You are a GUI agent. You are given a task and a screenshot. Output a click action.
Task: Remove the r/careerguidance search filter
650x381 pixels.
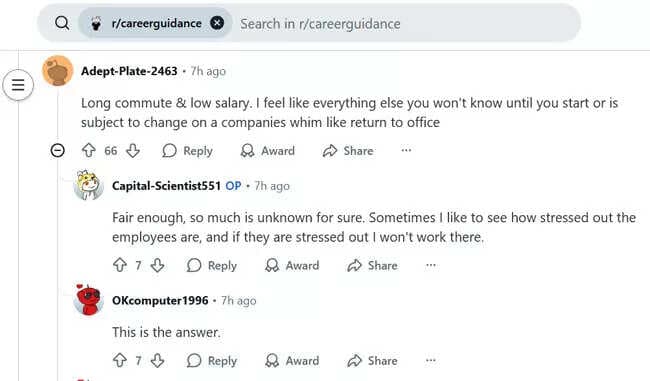[x=217, y=23]
